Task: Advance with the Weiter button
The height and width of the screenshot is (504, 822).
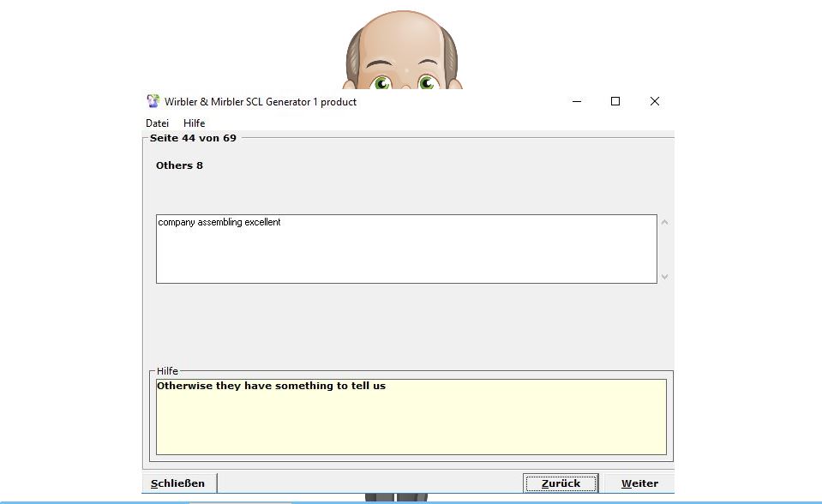Action: tap(639, 483)
